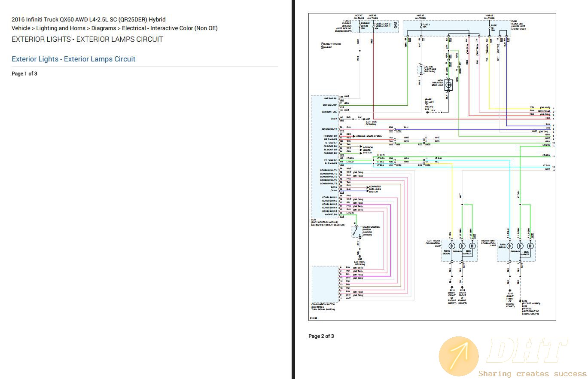This screenshot has width=588, height=379.
Task: Click the Page 1 of 3 label
Action: [x=24, y=73]
